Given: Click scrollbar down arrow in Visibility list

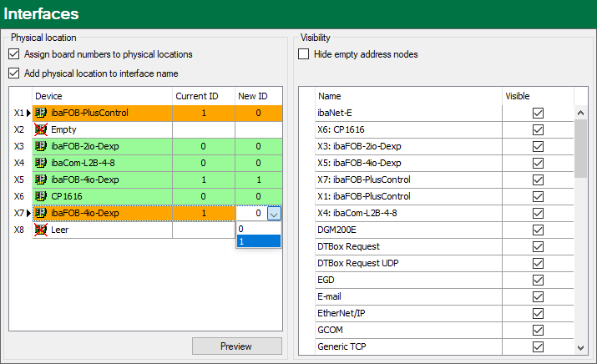Looking at the screenshot, I should [x=580, y=347].
